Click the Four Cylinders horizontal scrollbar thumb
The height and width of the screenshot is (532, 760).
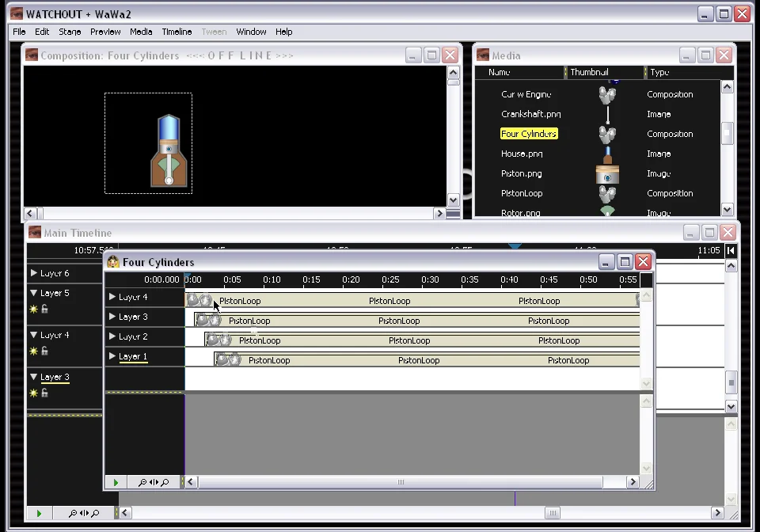click(401, 482)
